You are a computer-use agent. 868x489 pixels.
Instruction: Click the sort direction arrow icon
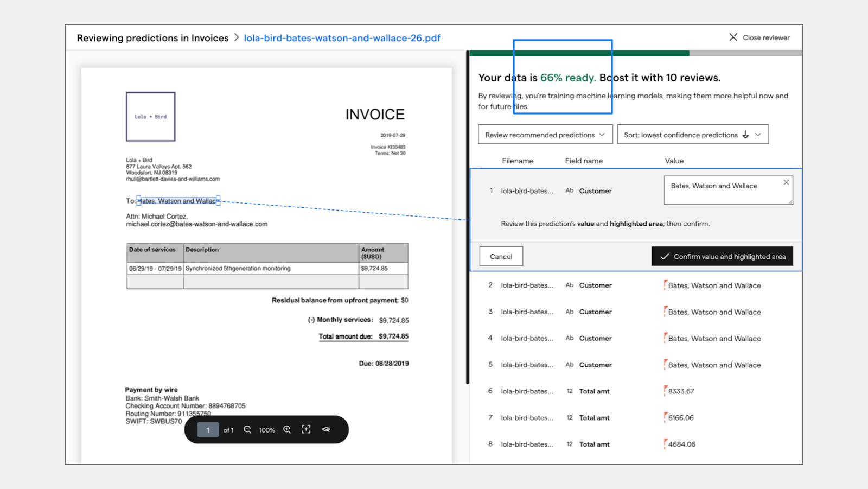coord(745,135)
